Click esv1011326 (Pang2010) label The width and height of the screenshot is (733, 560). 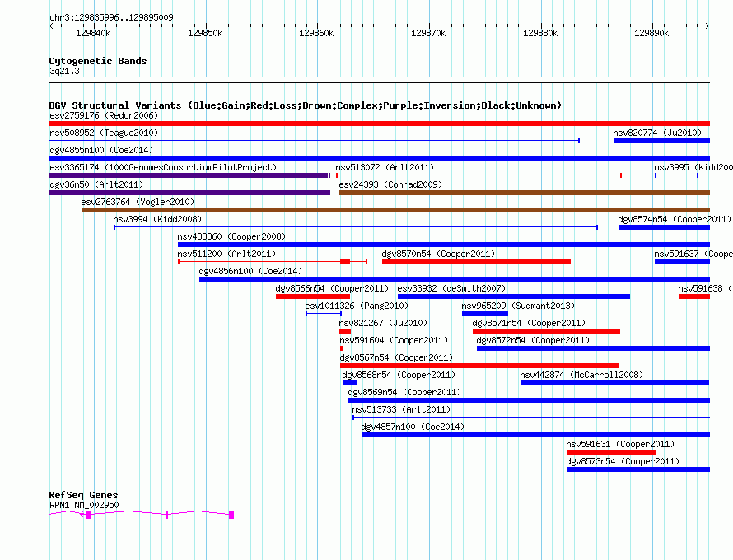[357, 306]
